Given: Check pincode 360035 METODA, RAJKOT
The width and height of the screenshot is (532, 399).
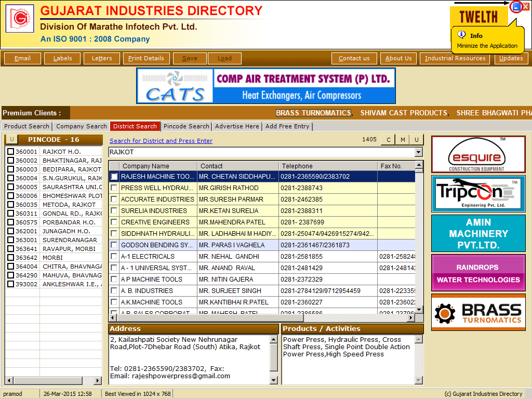Looking at the screenshot, I should (11, 204).
